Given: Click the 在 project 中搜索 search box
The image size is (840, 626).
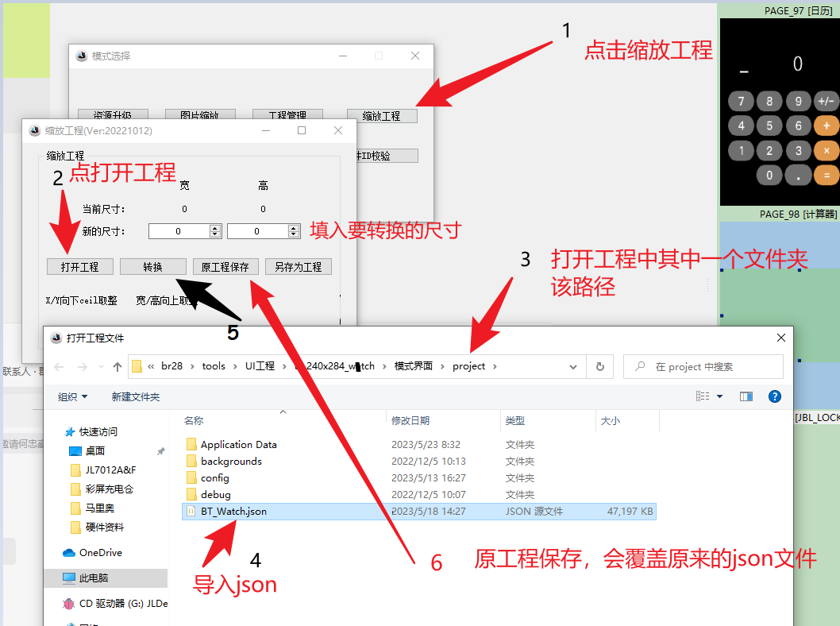Looking at the screenshot, I should [x=703, y=366].
